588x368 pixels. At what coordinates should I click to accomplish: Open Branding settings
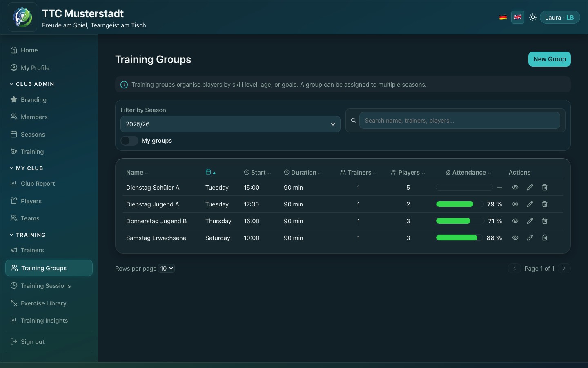pos(49,100)
